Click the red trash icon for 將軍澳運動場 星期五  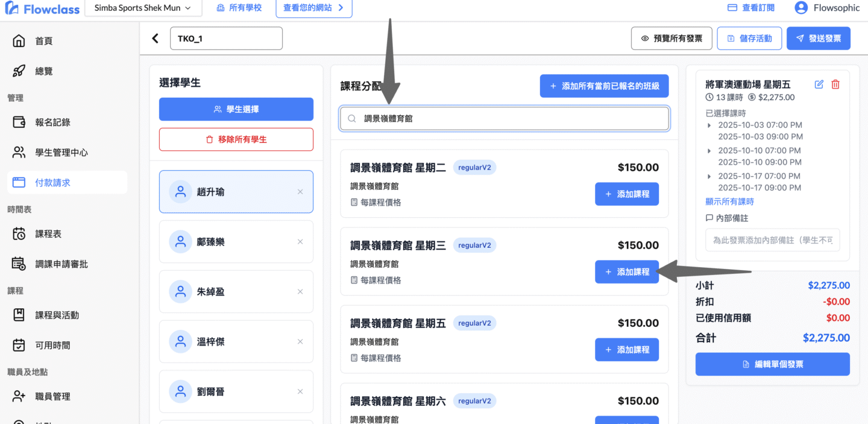[835, 84]
